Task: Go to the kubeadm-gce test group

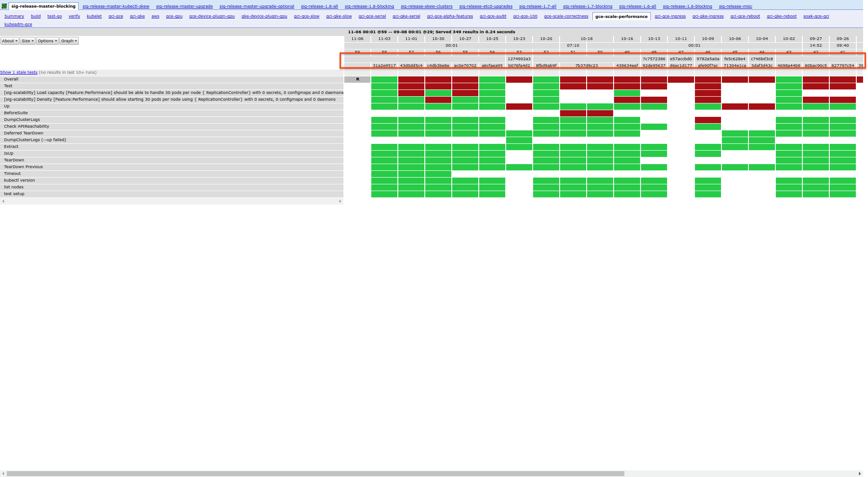Action: click(18, 24)
